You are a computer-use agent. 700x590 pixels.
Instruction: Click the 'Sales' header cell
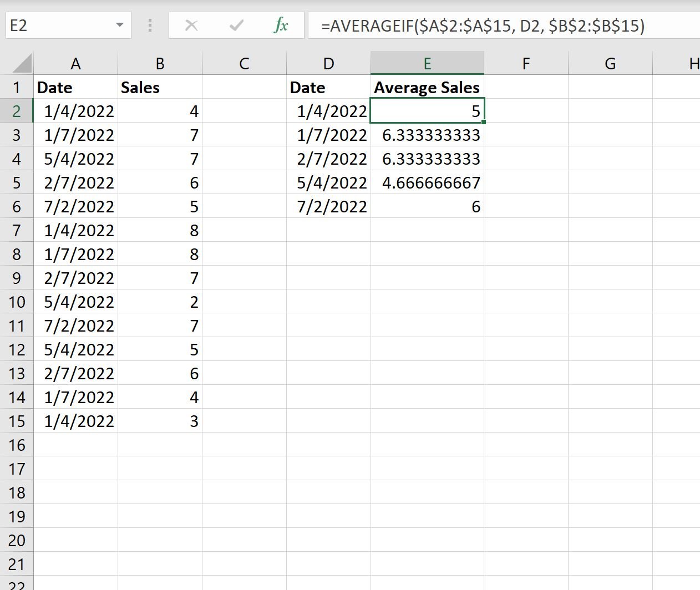click(160, 87)
